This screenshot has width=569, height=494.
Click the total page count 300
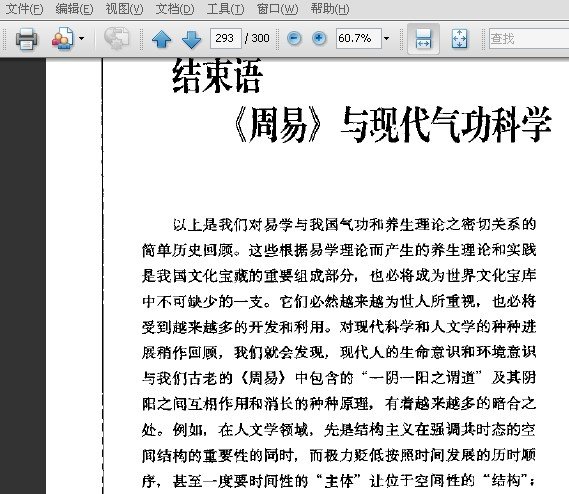pos(261,38)
